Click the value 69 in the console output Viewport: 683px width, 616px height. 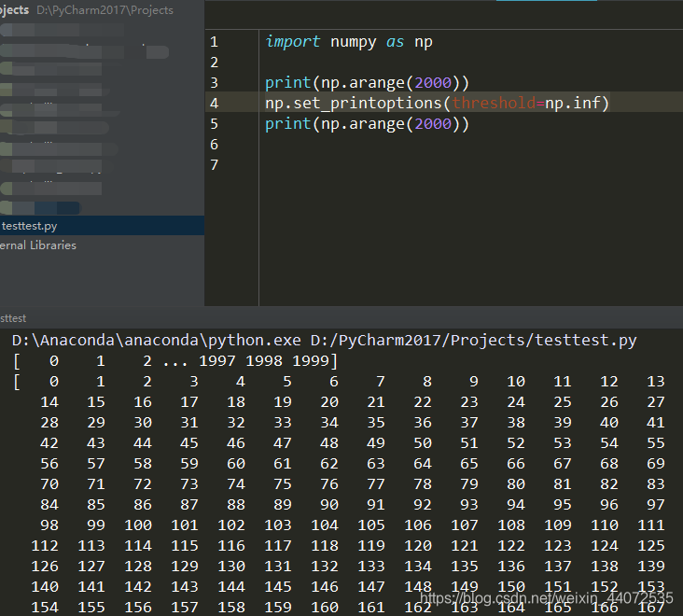pyautogui.click(x=656, y=464)
